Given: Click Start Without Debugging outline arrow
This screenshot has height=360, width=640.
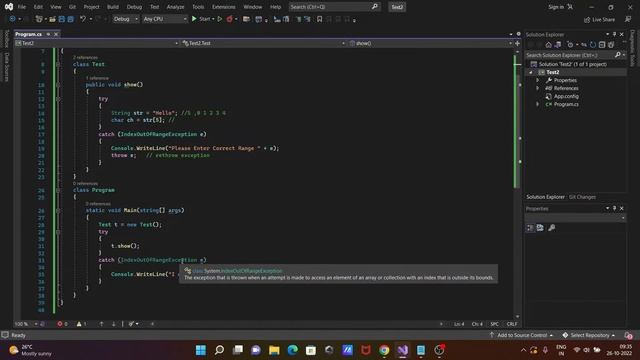Looking at the screenshot, I should click(x=220, y=19).
